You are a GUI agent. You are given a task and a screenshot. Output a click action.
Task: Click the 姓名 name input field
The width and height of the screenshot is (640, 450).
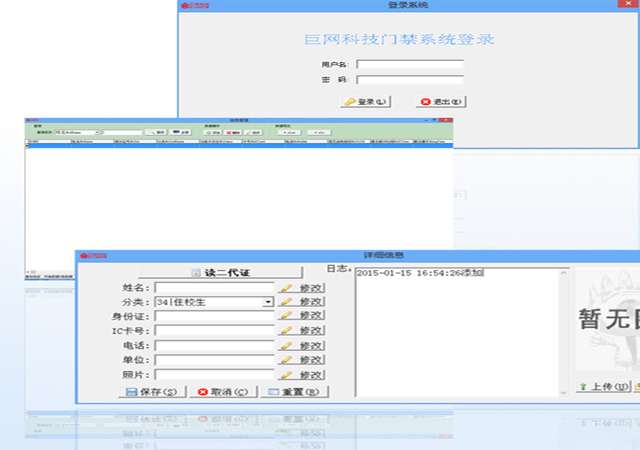tap(214, 288)
